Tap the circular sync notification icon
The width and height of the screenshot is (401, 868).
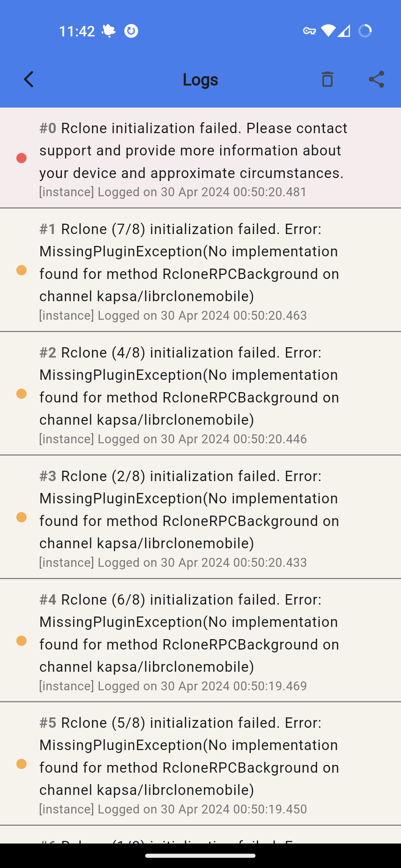[x=131, y=31]
